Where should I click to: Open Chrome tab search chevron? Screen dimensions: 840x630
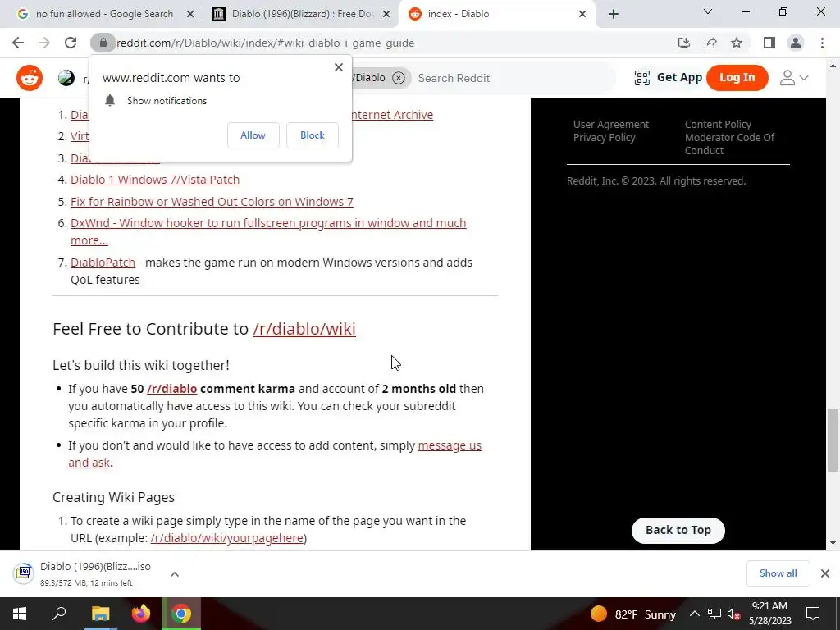pyautogui.click(x=708, y=11)
